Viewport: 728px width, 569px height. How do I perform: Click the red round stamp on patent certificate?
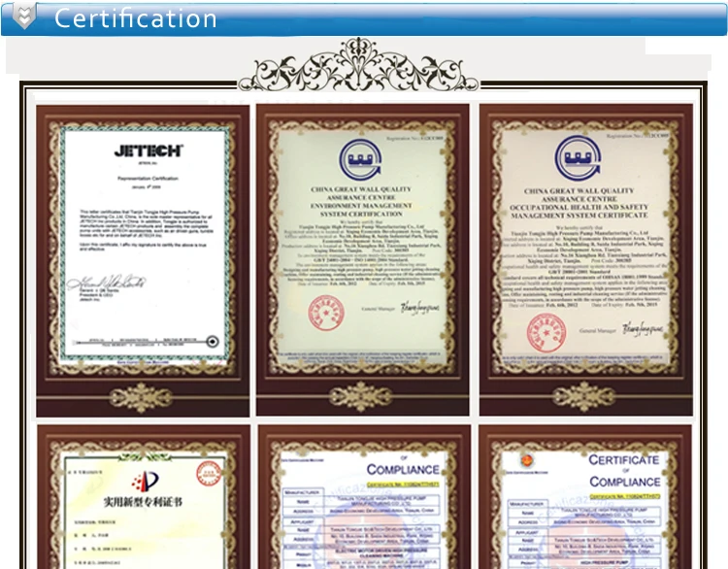209,473
